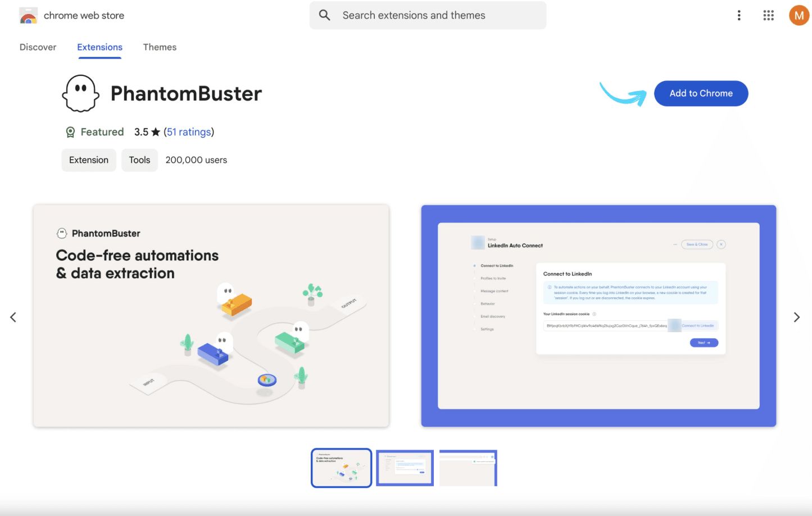Click the PhantomBuster extension title
This screenshot has width=812, height=516.
coord(186,93)
